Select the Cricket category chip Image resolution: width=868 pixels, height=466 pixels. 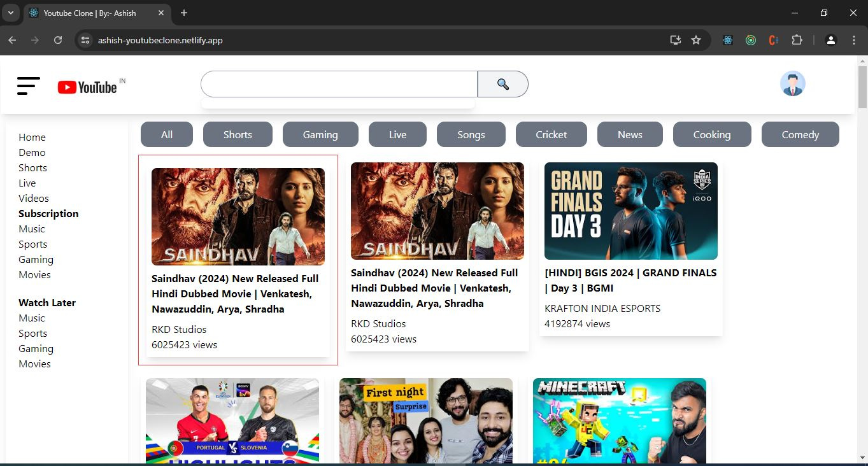click(x=551, y=134)
